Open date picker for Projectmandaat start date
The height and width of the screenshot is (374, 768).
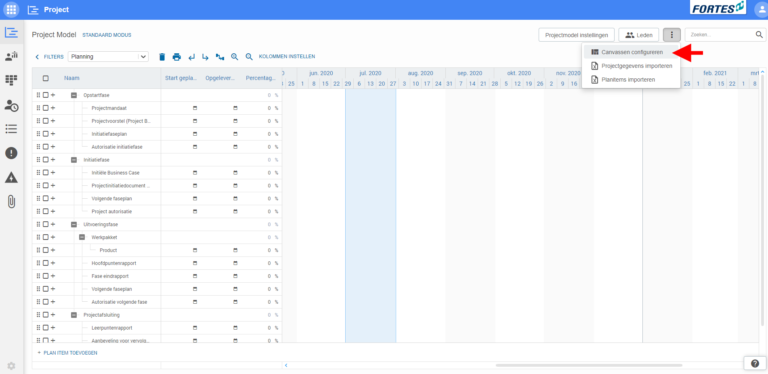(x=195, y=108)
